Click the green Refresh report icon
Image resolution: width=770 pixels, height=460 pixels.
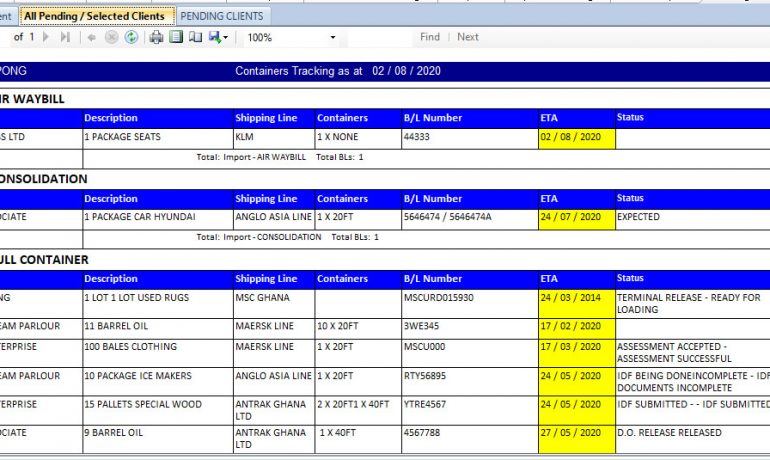131,37
